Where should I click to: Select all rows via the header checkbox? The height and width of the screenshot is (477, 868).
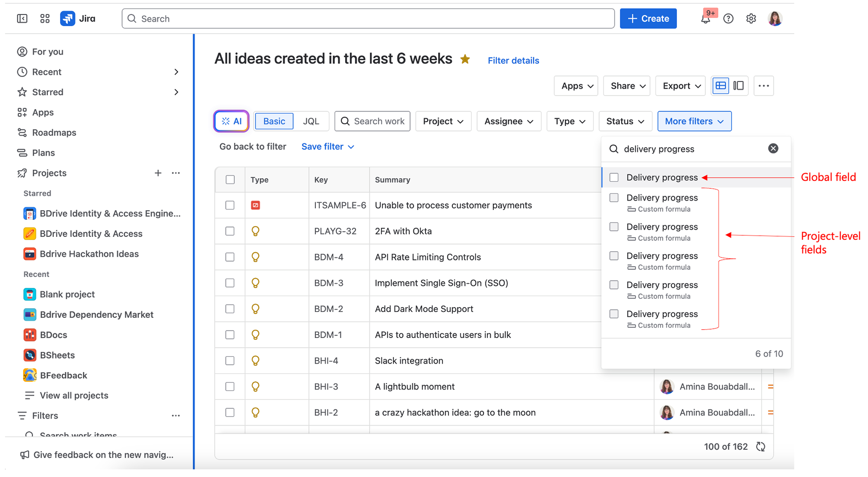(230, 180)
